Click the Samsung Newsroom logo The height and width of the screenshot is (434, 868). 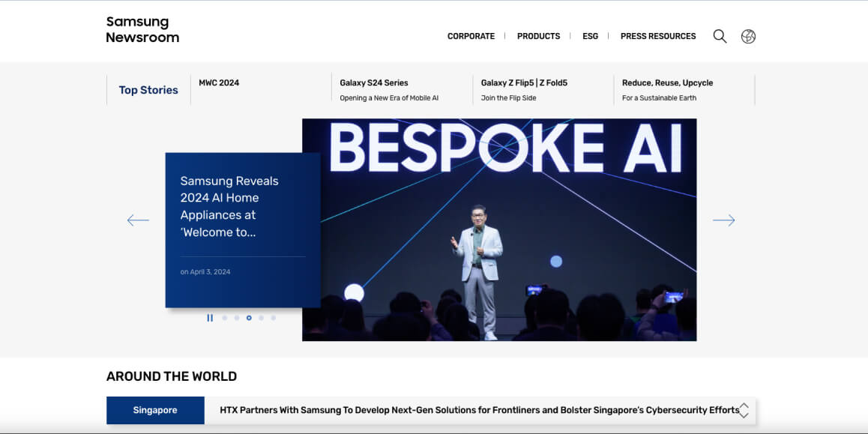tap(143, 29)
